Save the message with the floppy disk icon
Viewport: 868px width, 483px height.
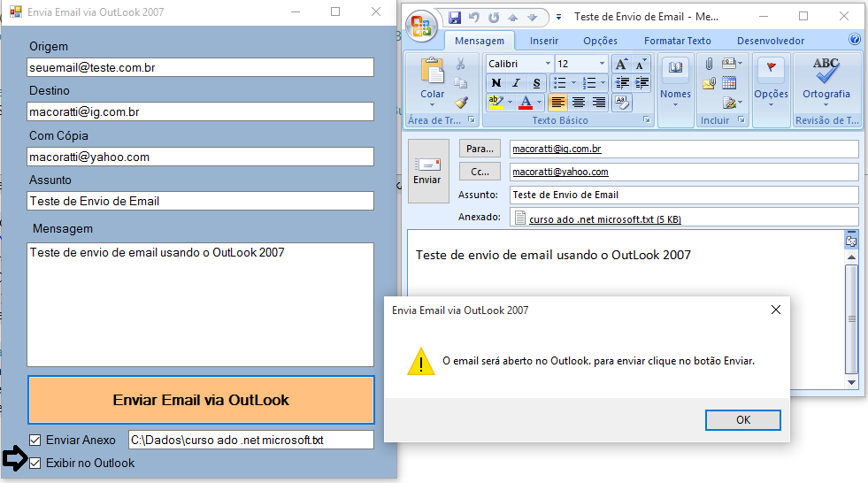pos(455,17)
